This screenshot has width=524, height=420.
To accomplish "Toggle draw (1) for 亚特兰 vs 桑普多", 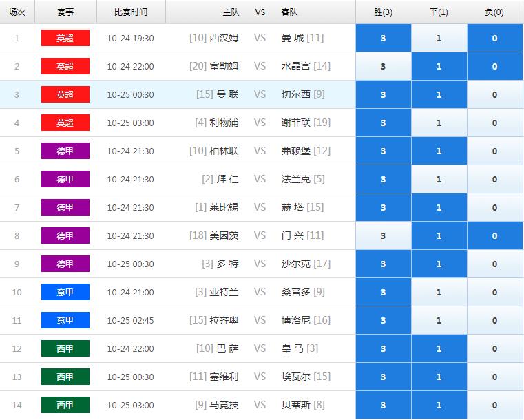I will 439,292.
